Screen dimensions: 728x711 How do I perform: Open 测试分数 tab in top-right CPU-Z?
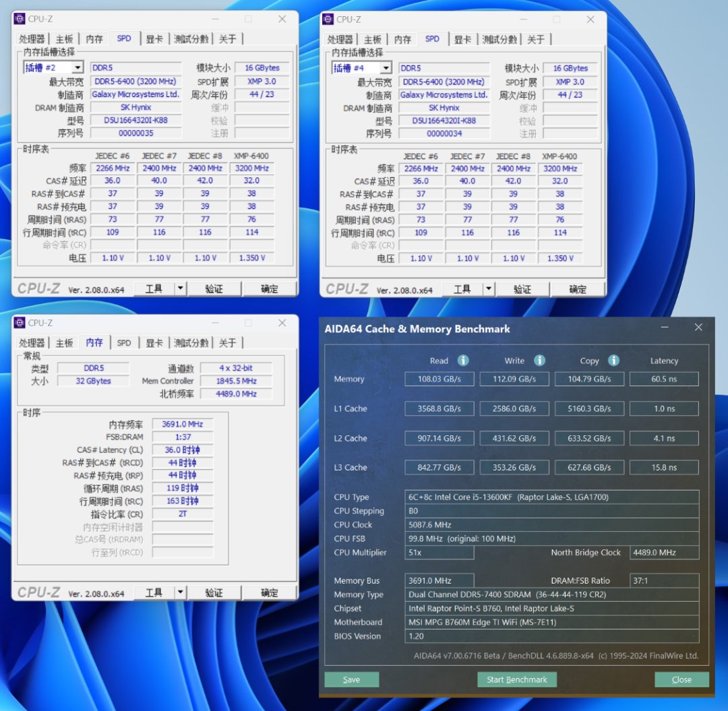[499, 40]
